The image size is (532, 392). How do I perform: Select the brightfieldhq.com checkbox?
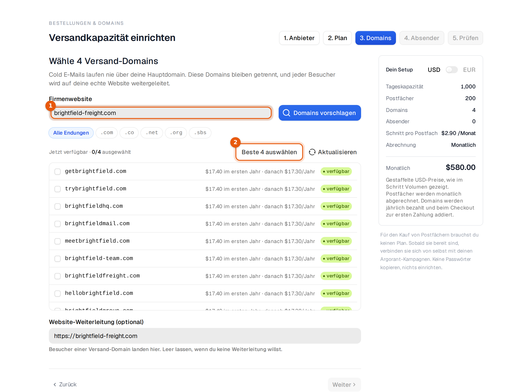[x=58, y=206]
